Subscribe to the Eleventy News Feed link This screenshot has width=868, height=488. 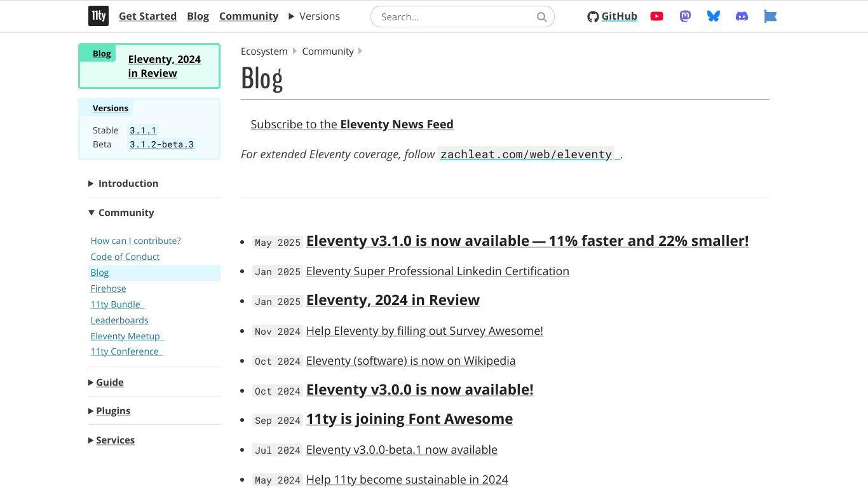[x=352, y=125]
